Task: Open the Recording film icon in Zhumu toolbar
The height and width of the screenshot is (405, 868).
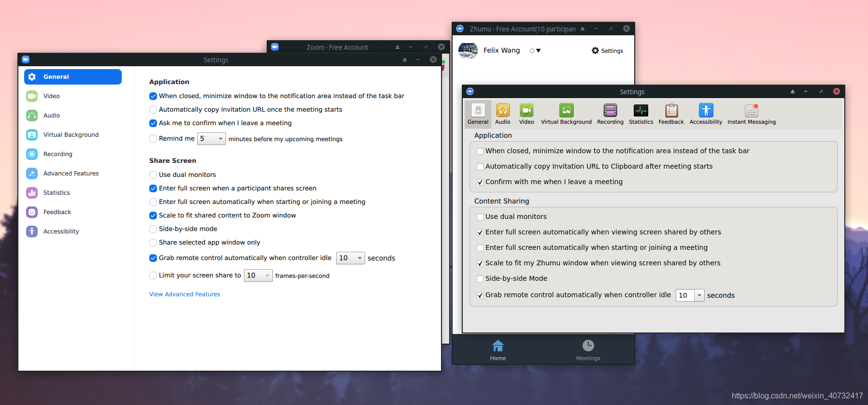Action: click(x=611, y=110)
